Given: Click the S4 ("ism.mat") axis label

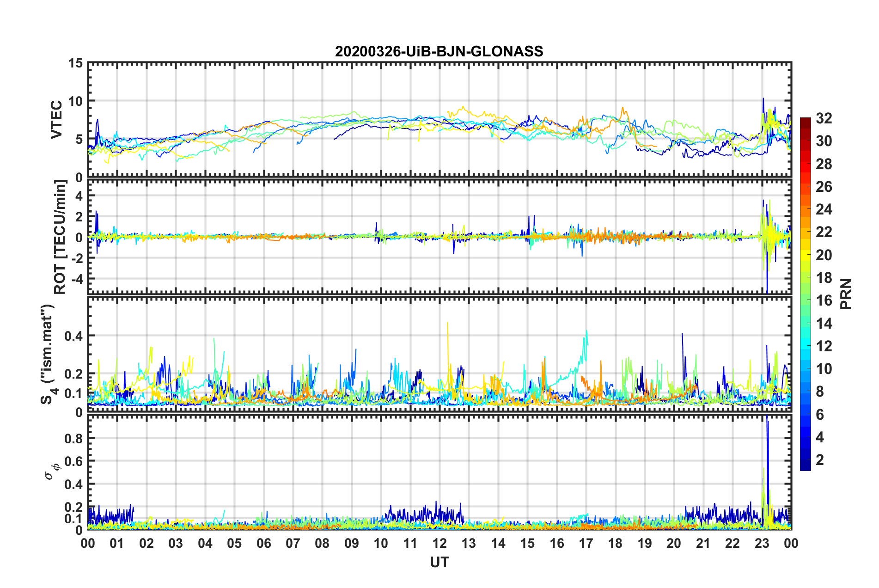Looking at the screenshot, I should click(48, 354).
